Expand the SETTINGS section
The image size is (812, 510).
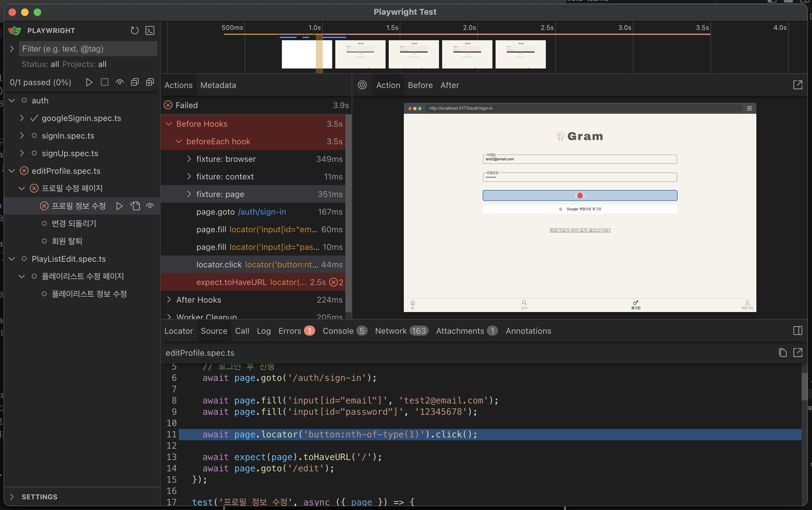[12, 497]
